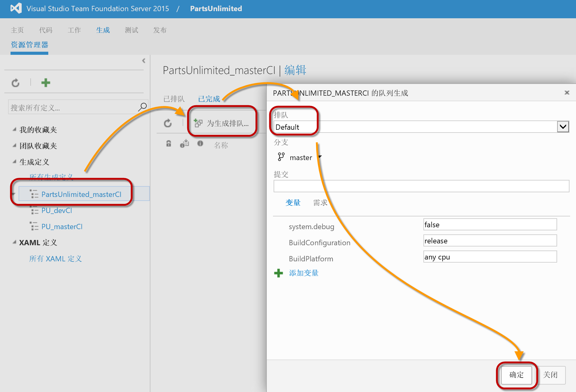Click PartsUnlimited_masterCI definition icon
Viewport: 576px width, 392px height.
[34, 194]
